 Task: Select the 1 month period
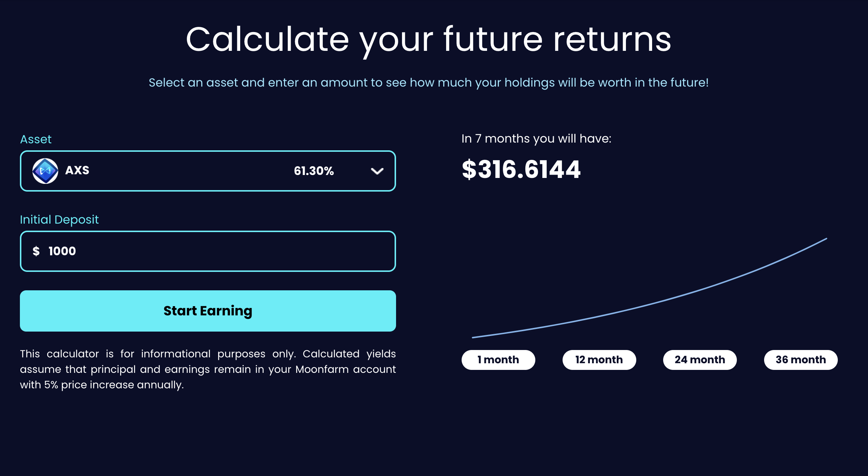(498, 360)
